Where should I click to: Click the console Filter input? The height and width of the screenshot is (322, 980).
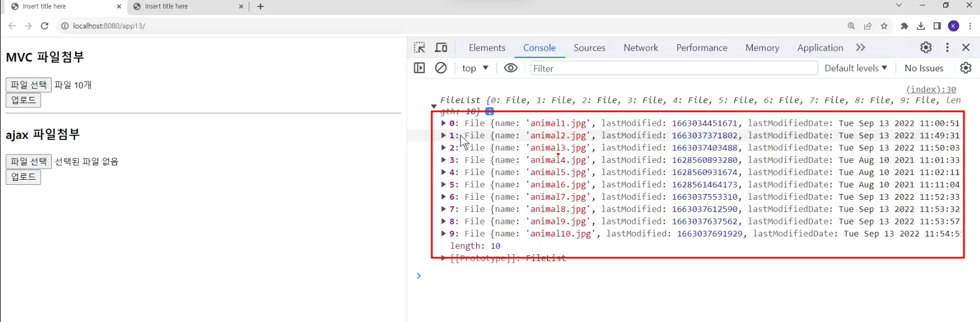click(x=674, y=68)
